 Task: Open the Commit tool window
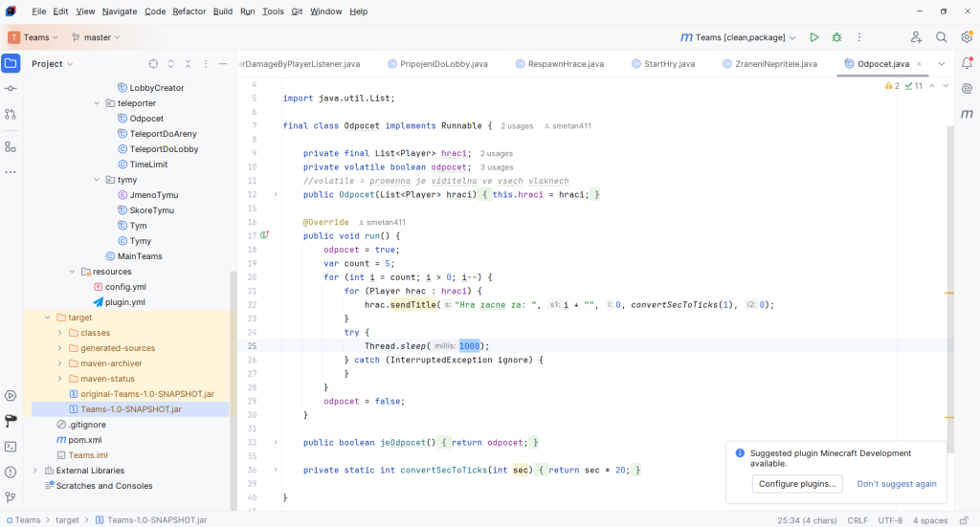11,89
